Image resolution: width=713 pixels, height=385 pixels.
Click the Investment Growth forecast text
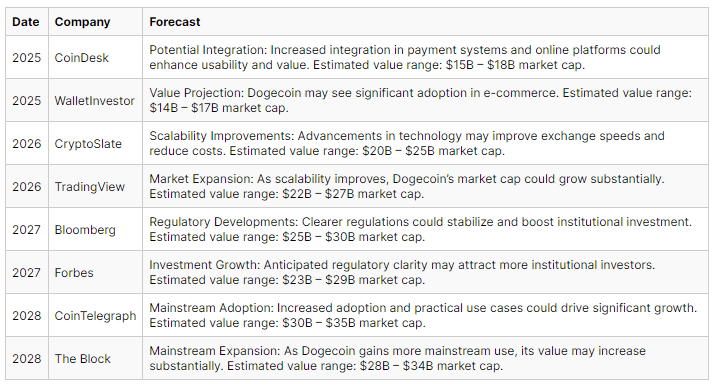coord(402,272)
